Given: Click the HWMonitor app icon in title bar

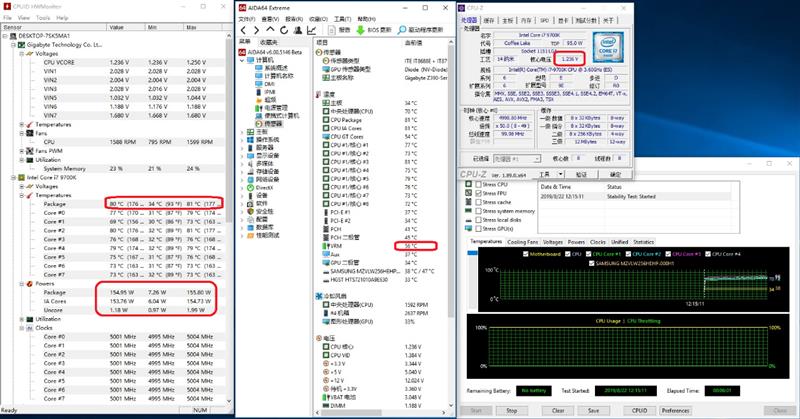Looking at the screenshot, I should point(6,7).
